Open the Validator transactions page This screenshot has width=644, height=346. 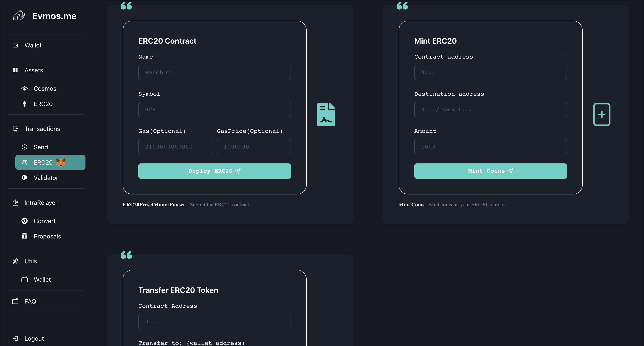[x=46, y=178]
